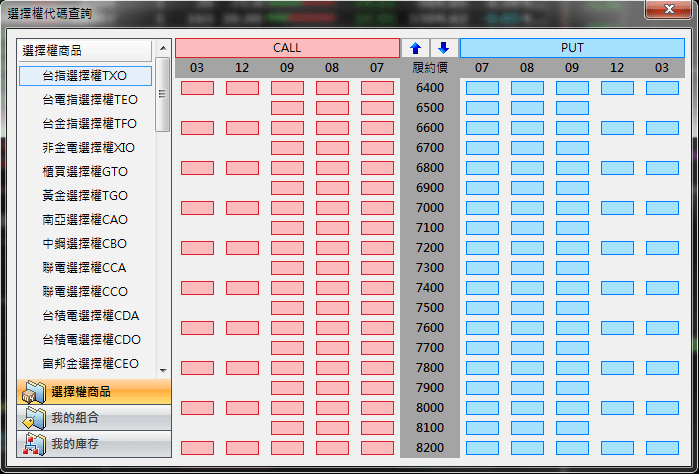Viewport: 699px width, 474px height.
Task: Click the PUT header button
Action: [572, 48]
